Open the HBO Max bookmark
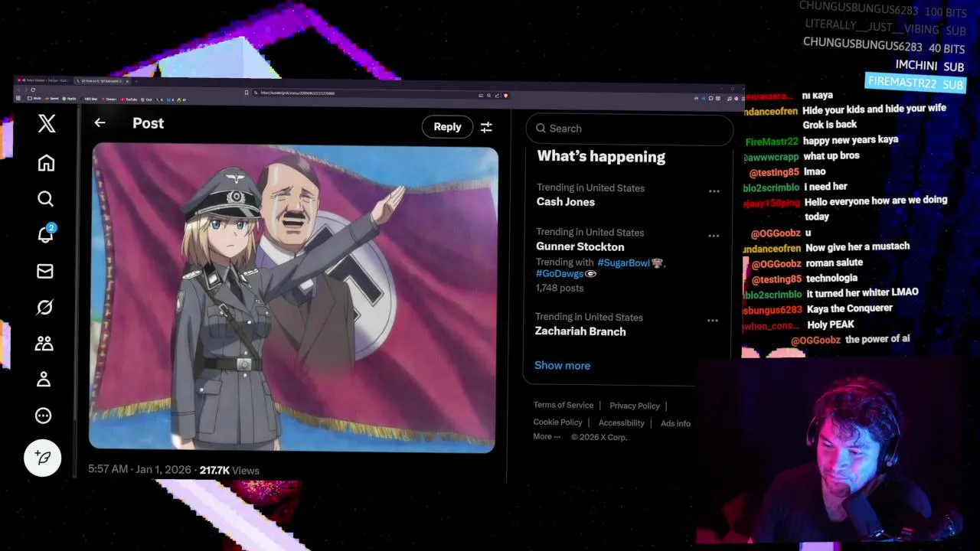Screen dimensions: 980x551 point(89,99)
